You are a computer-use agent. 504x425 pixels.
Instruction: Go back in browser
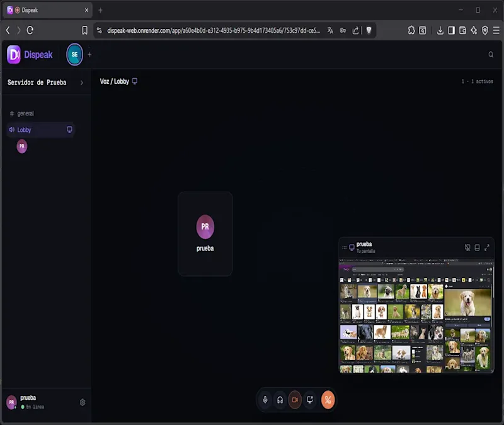8,30
